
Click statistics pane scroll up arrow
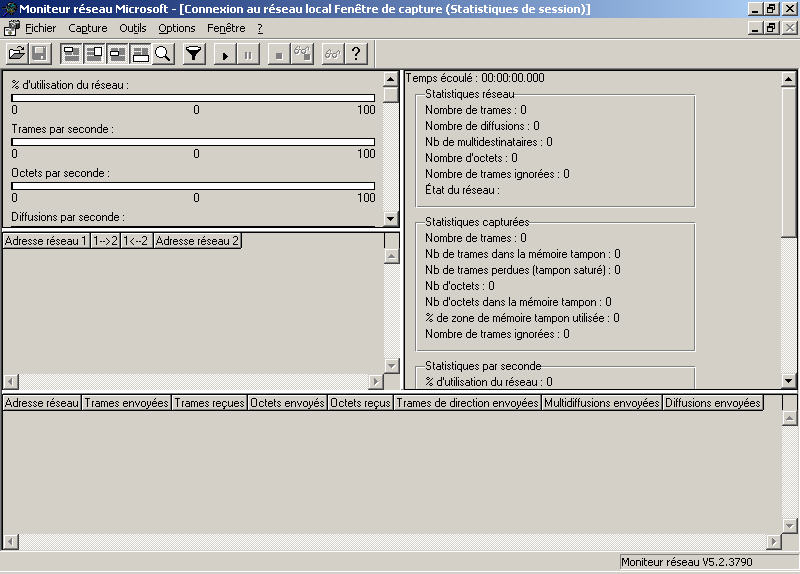coord(788,79)
